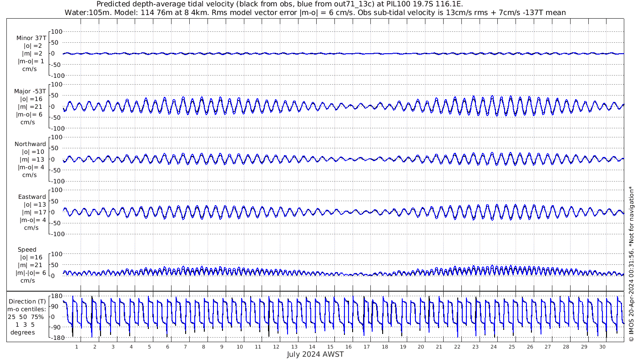This screenshot has width=637, height=364.
Task: Click the '|m| =17' value under Eastward
Action: click(x=33, y=212)
